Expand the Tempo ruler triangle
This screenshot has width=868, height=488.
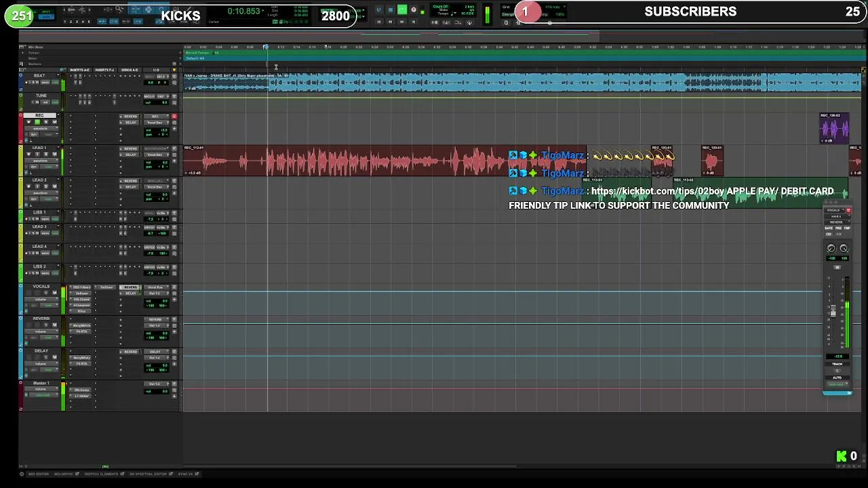(x=23, y=53)
